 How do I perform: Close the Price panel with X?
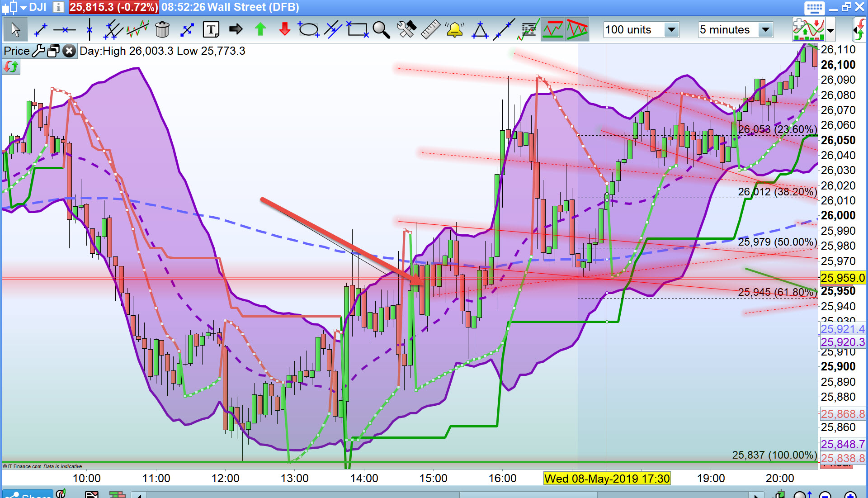pos(69,51)
